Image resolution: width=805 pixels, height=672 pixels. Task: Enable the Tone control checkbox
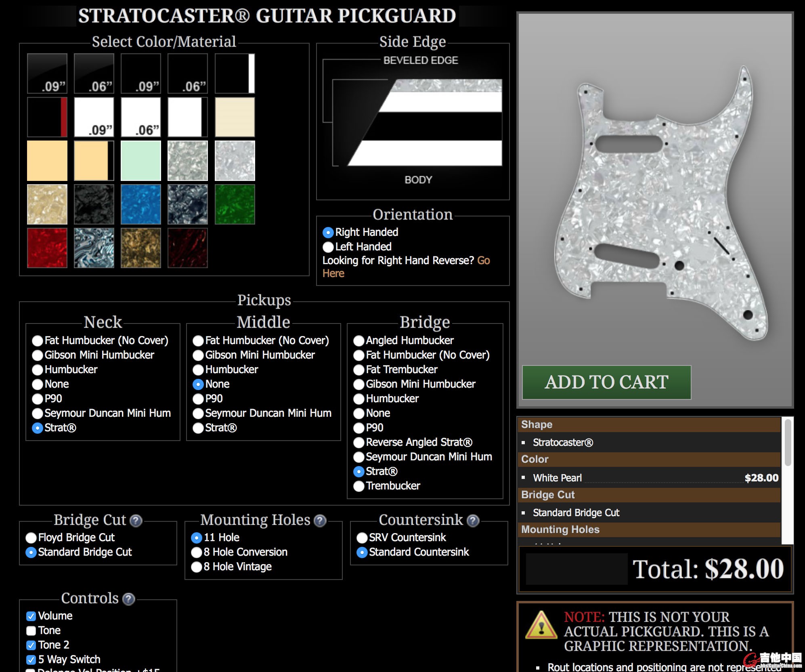pos(31,631)
